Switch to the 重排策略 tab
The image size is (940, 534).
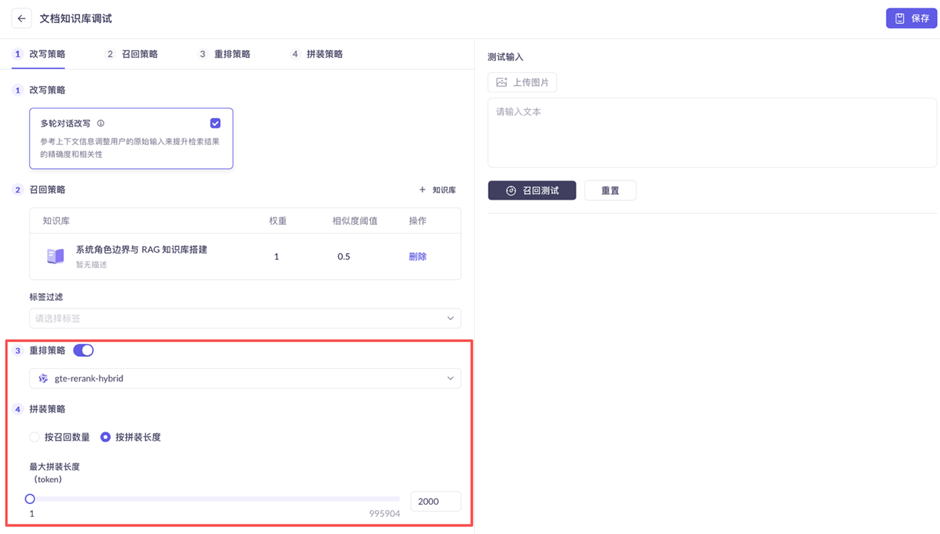tap(225, 54)
